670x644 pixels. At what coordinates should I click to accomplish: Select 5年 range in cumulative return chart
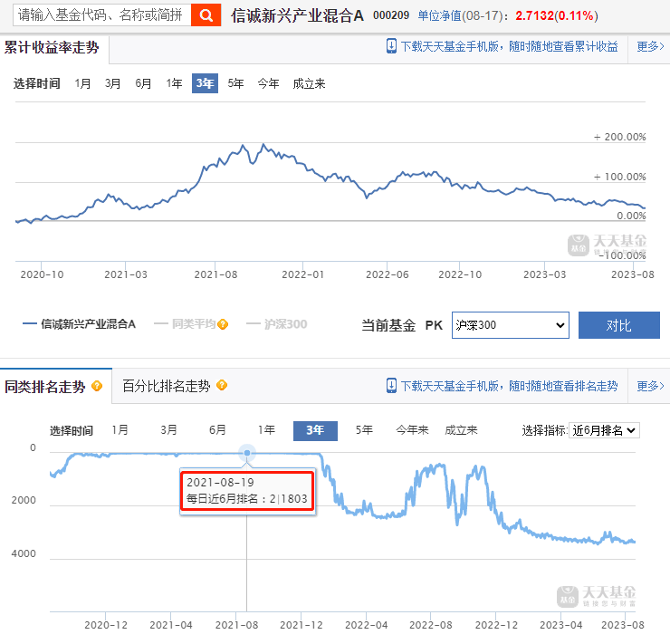pyautogui.click(x=235, y=83)
